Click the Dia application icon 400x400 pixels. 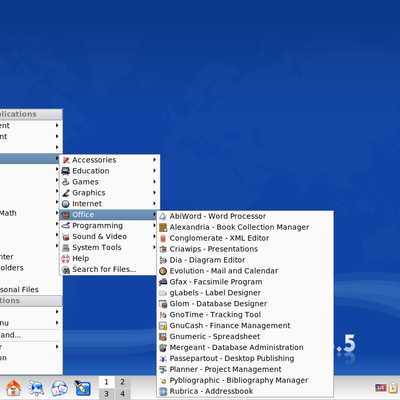tap(163, 260)
